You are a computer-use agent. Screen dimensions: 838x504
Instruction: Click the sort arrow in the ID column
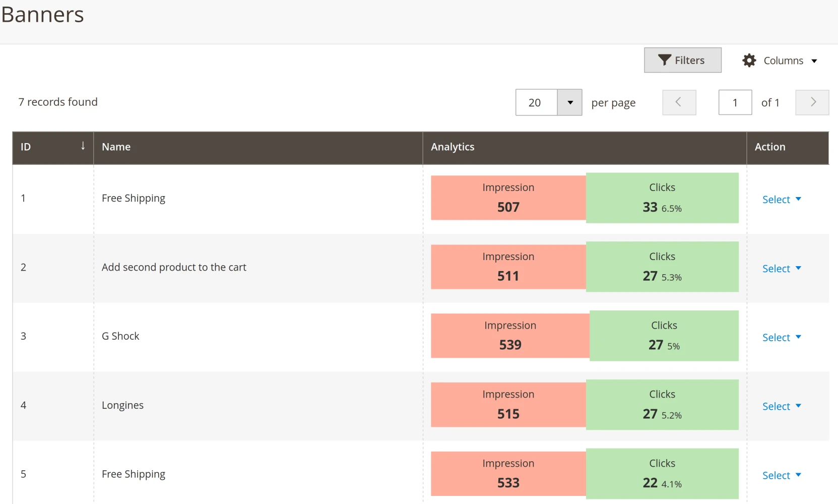[x=83, y=146]
